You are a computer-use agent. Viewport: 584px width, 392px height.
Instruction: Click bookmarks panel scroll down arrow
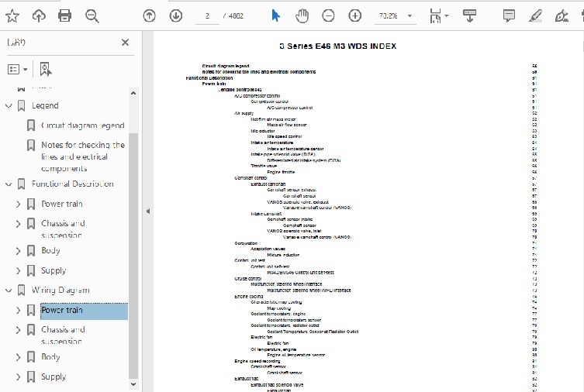pos(133,384)
